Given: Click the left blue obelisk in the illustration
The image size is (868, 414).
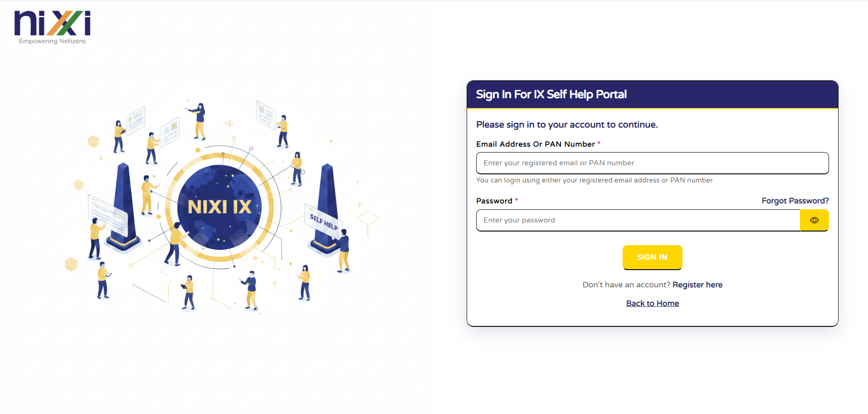Looking at the screenshot, I should 123,204.
